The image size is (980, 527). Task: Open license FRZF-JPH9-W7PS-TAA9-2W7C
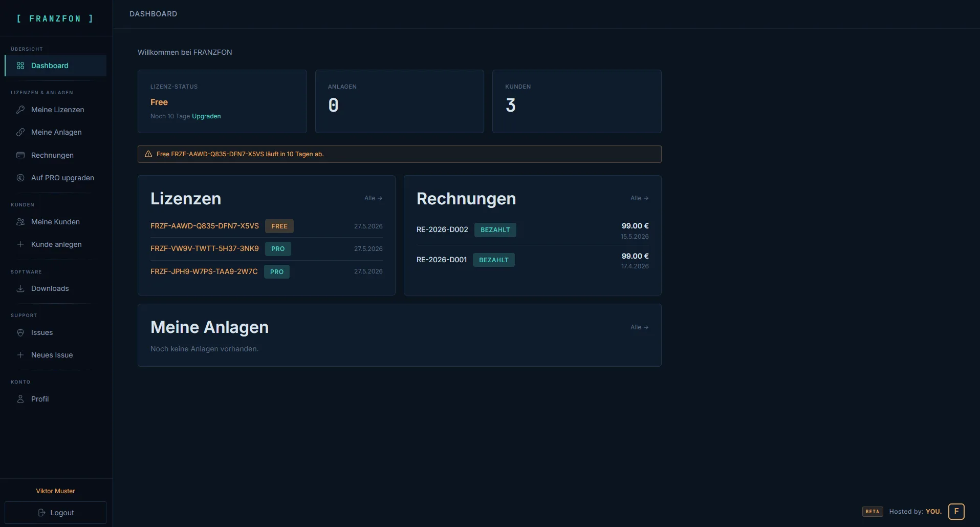(204, 271)
